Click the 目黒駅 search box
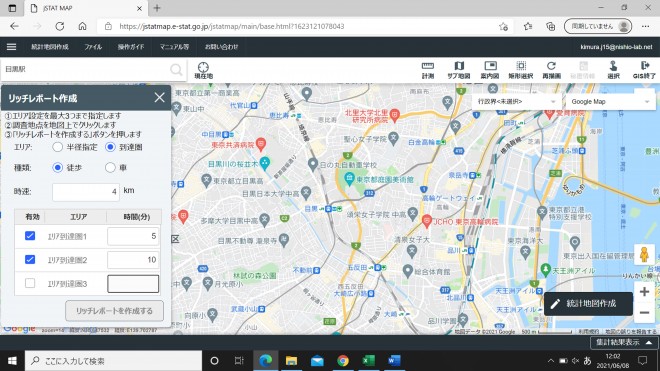 [86, 69]
